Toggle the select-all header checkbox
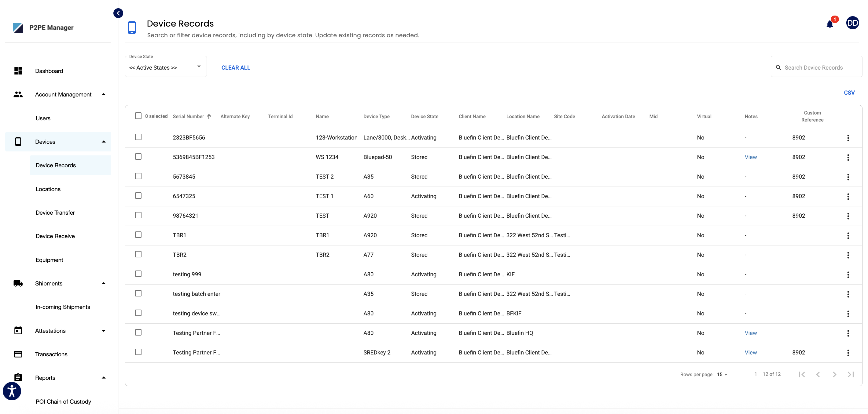This screenshot has width=868, height=414. click(138, 116)
